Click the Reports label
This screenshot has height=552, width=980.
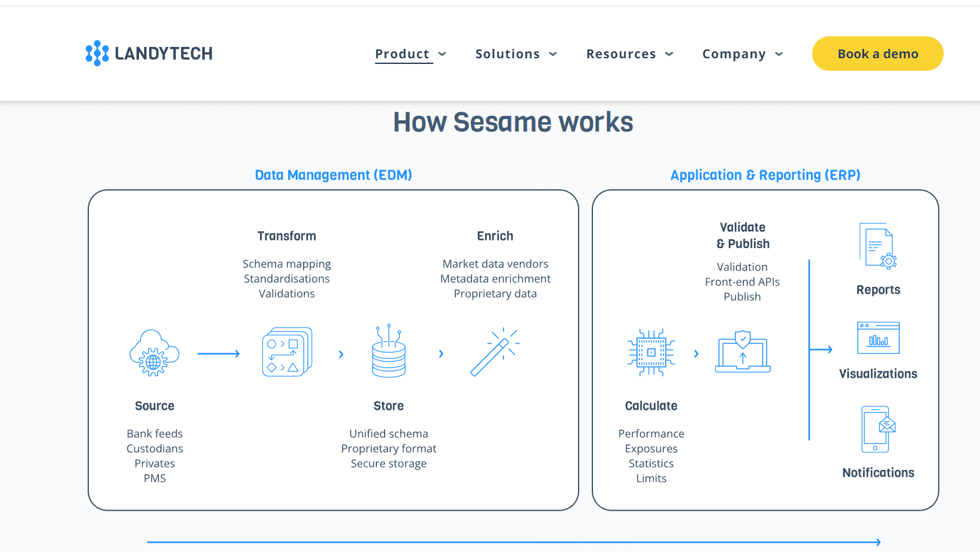coord(878,290)
